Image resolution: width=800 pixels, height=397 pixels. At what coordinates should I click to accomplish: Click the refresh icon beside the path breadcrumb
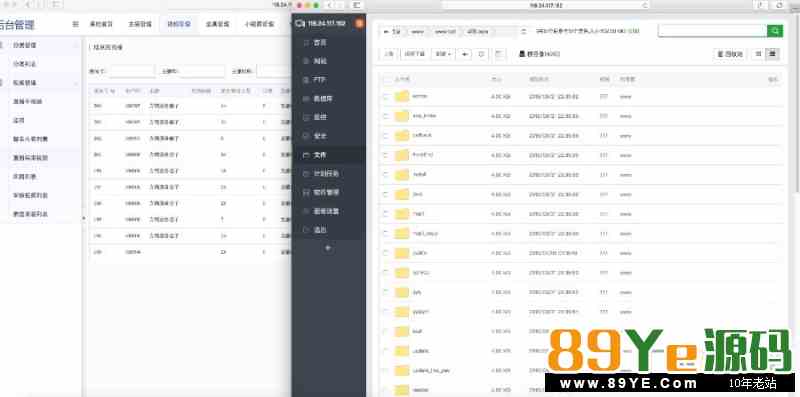coord(523,32)
